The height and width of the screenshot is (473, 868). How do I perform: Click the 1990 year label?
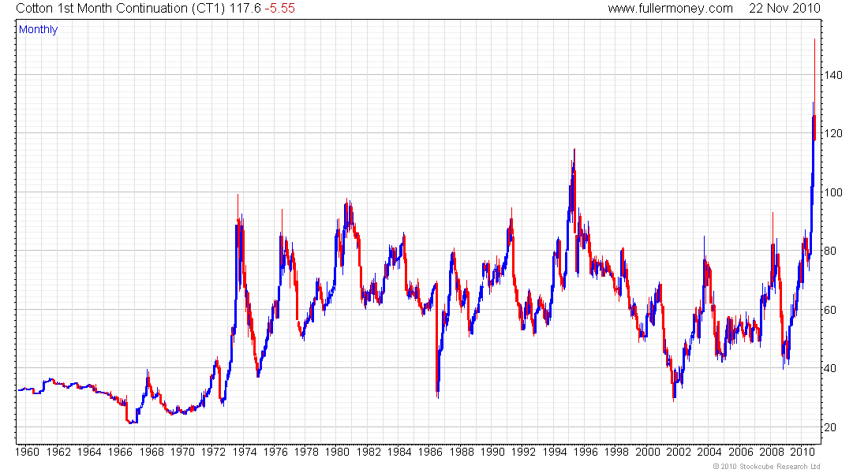tap(492, 452)
